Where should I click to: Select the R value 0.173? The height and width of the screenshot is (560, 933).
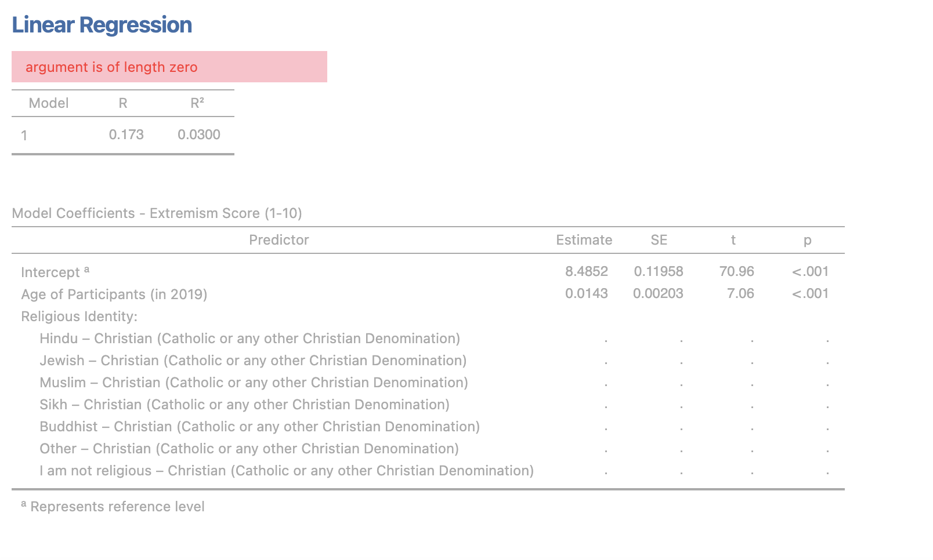point(126,134)
